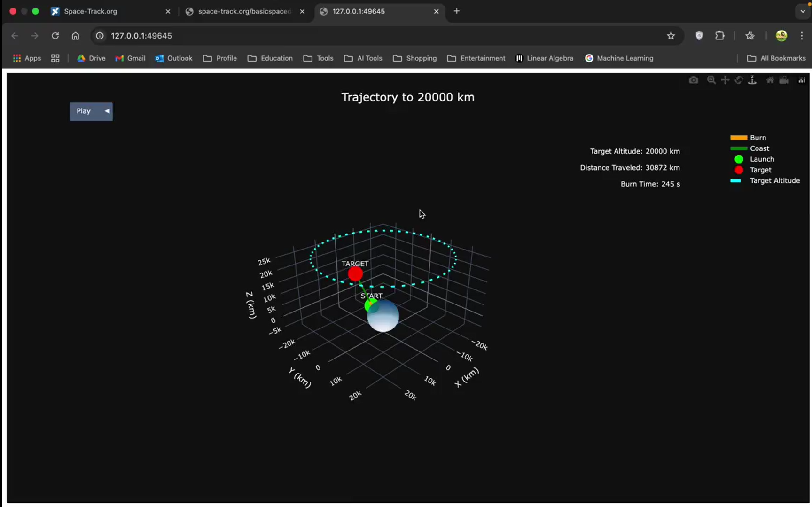Select the orbital rotation tool
The height and width of the screenshot is (507, 812).
pos(739,80)
